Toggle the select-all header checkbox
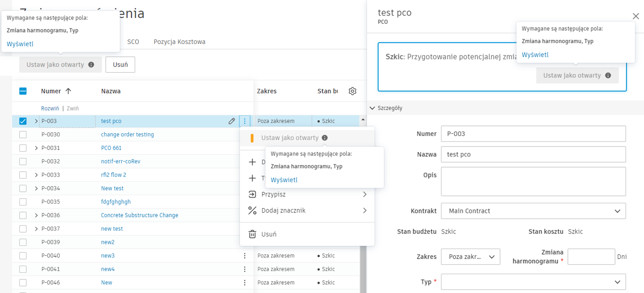Image resolution: width=644 pixels, height=293 pixels. click(23, 91)
